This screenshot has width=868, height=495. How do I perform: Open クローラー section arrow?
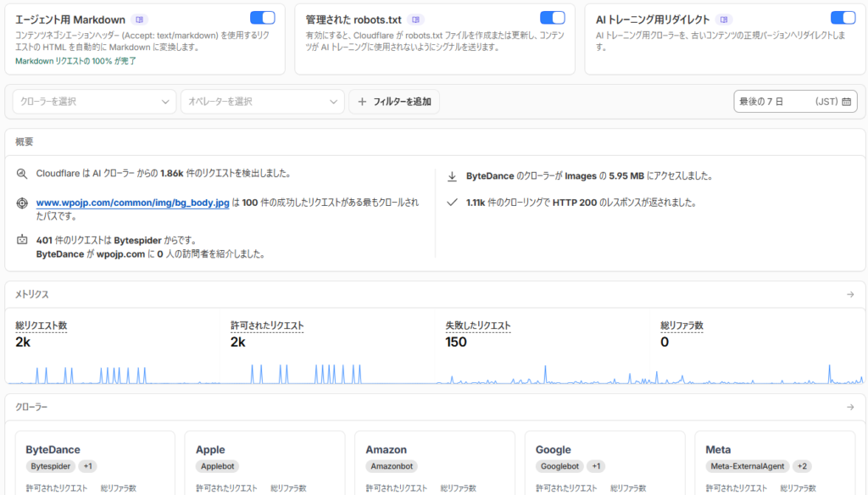(x=850, y=407)
